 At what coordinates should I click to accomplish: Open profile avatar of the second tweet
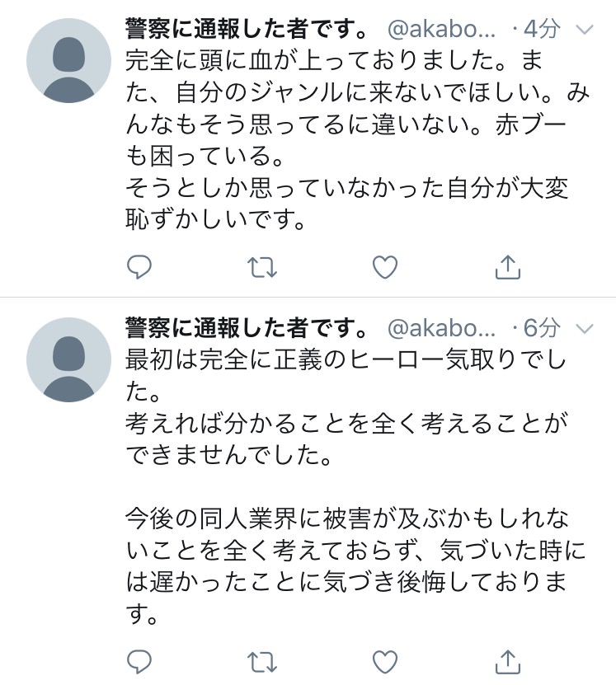pyautogui.click(x=68, y=359)
